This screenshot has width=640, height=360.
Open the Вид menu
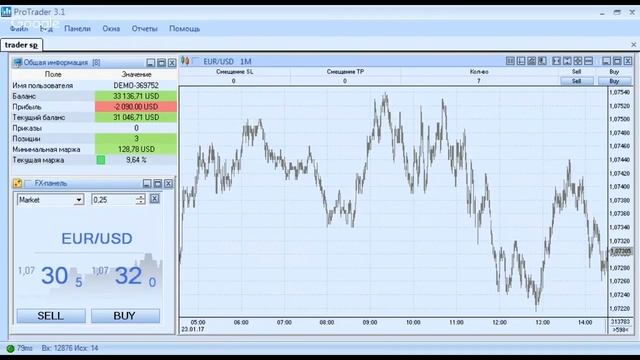(x=46, y=29)
